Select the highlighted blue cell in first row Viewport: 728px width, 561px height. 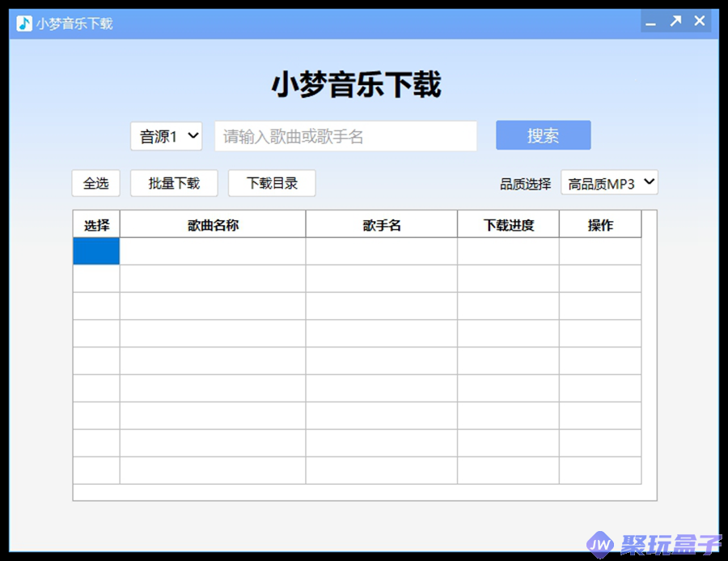(x=96, y=252)
